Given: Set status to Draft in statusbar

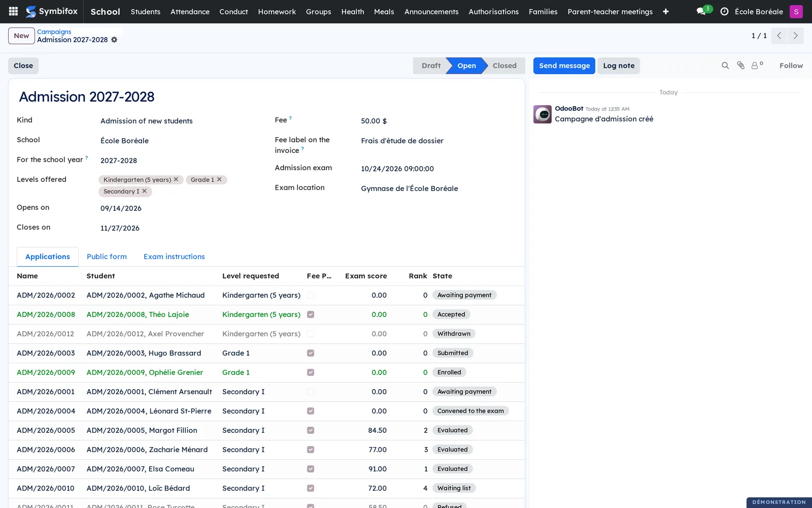Looking at the screenshot, I should click(431, 66).
